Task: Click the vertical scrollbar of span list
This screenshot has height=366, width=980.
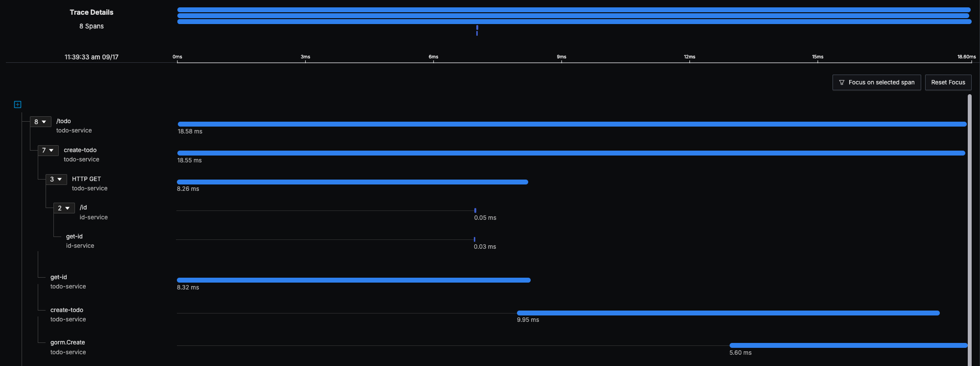Action: [970, 230]
